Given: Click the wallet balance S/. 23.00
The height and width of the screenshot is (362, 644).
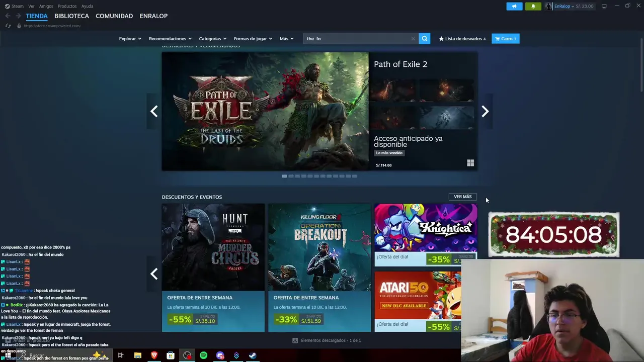Looking at the screenshot, I should point(585,7).
